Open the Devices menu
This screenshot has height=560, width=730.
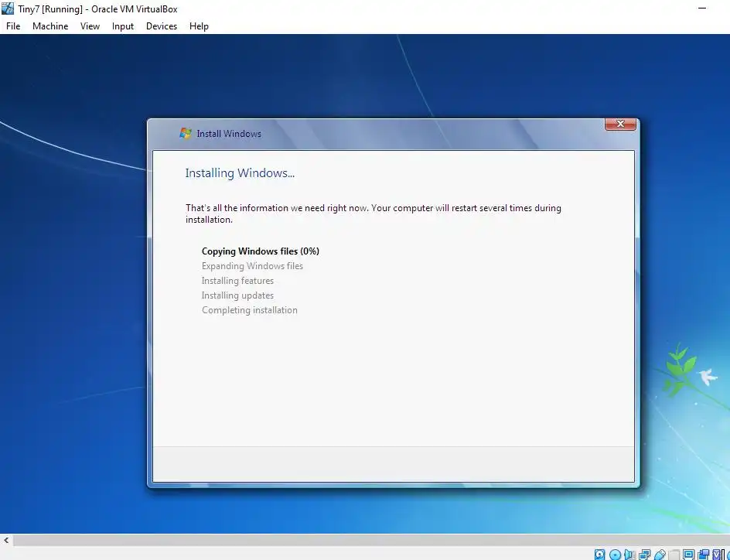pos(162,26)
